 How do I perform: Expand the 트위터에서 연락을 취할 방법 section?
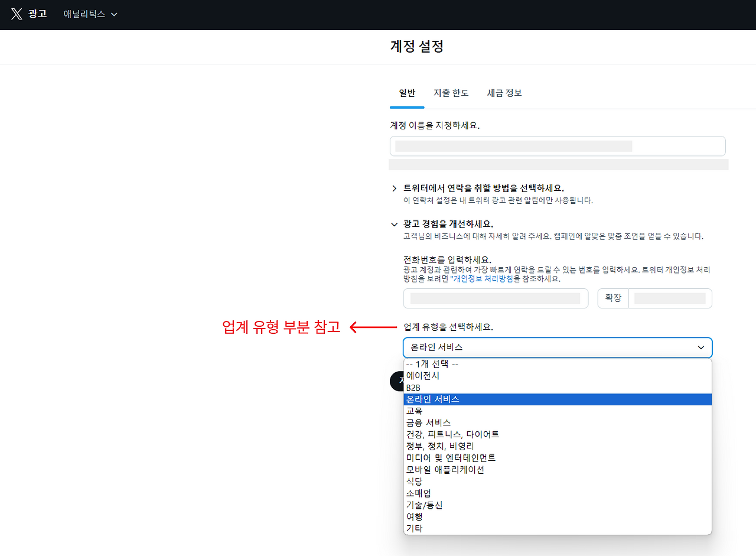[x=395, y=188]
